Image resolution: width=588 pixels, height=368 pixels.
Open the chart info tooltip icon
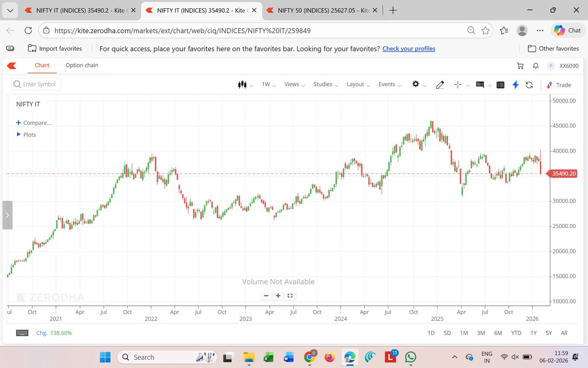480,84
